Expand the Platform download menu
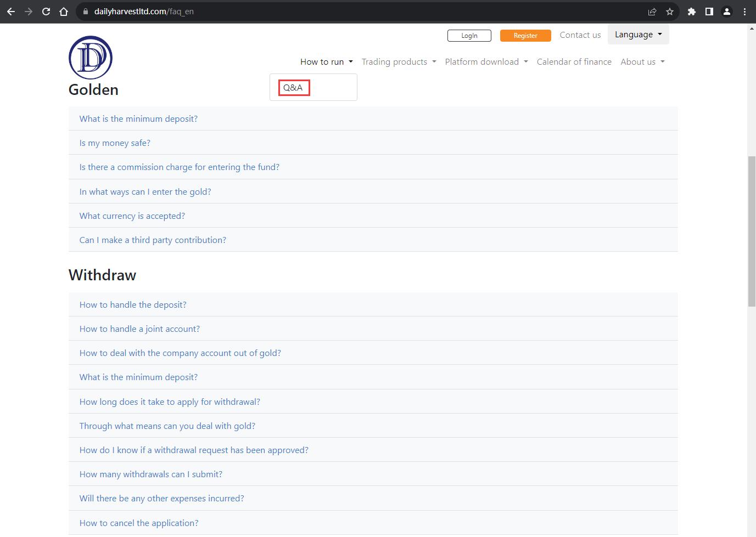This screenshot has height=537, width=756. tap(486, 62)
